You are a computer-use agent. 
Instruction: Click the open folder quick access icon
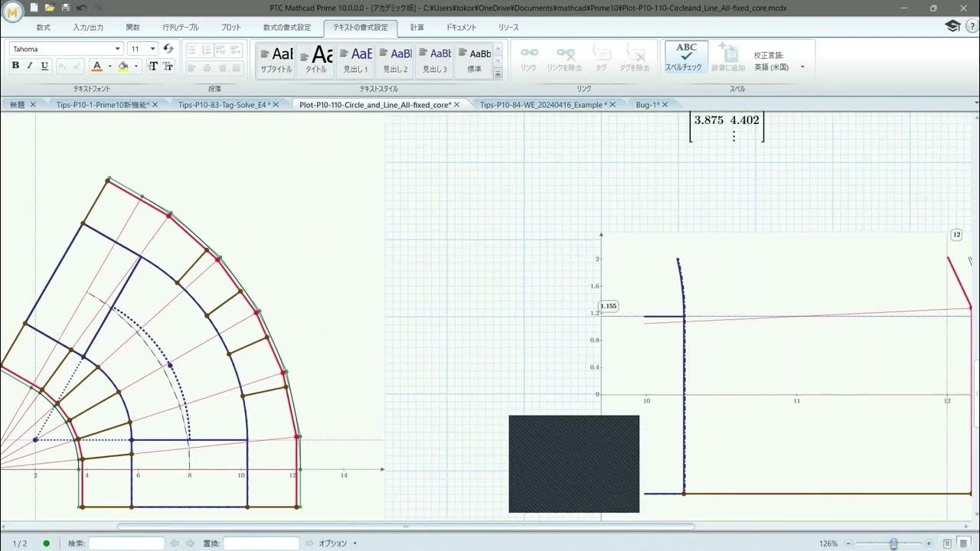point(50,8)
